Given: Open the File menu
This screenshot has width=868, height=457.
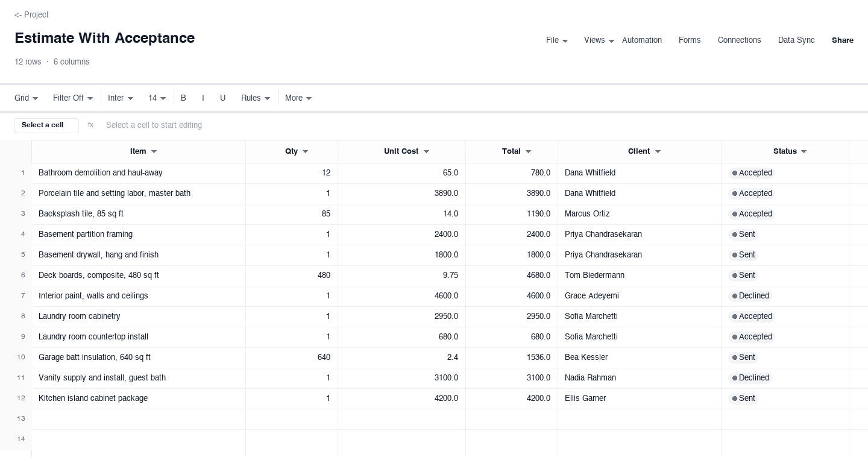Looking at the screenshot, I should (x=557, y=40).
